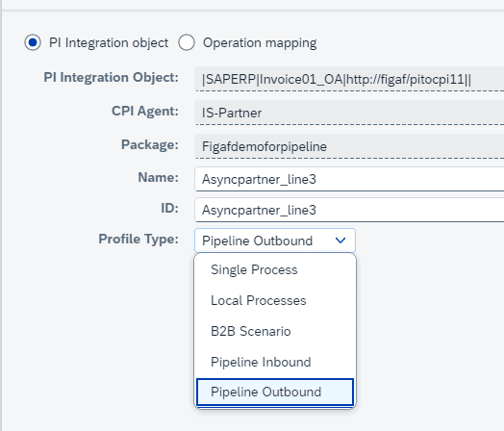
Task: Choose B2B Scenario profile type
Action: [x=275, y=331]
